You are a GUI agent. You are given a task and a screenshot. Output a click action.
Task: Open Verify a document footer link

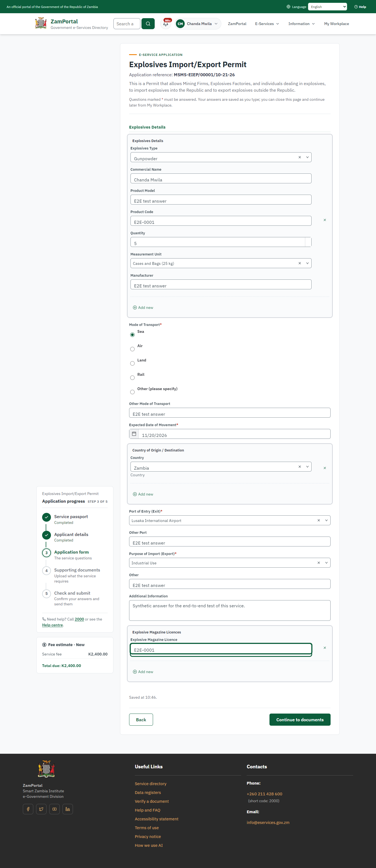coord(152,801)
